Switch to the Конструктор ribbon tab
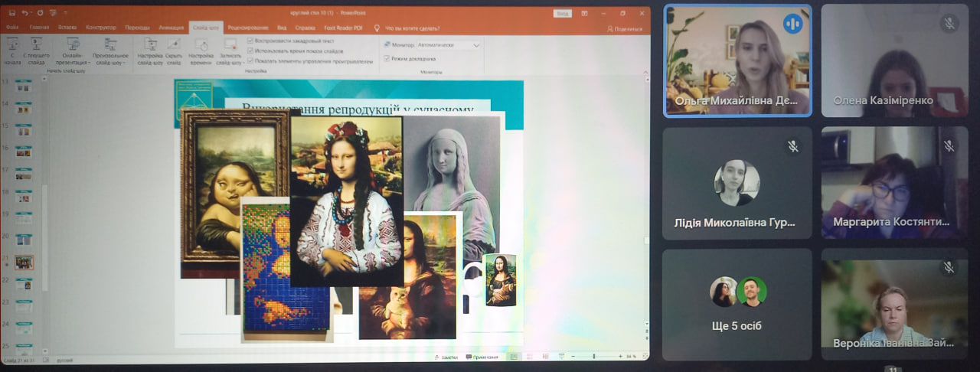Image resolution: width=980 pixels, height=372 pixels. [101, 28]
